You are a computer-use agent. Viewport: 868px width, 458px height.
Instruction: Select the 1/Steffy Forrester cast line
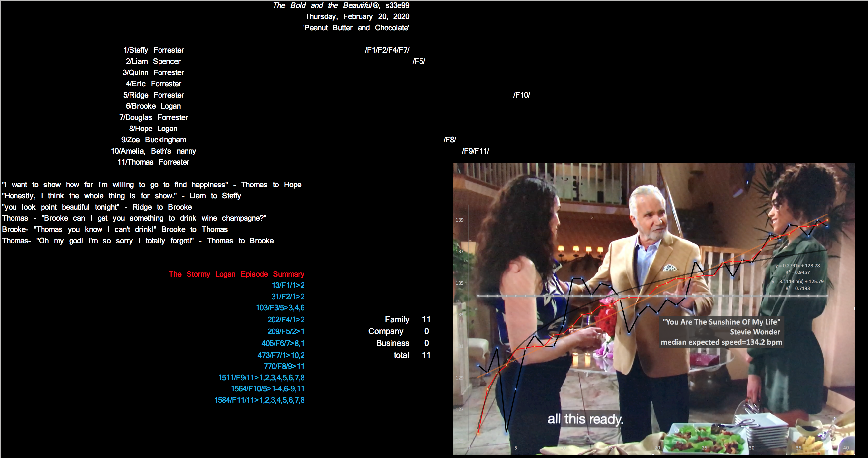pyautogui.click(x=153, y=50)
